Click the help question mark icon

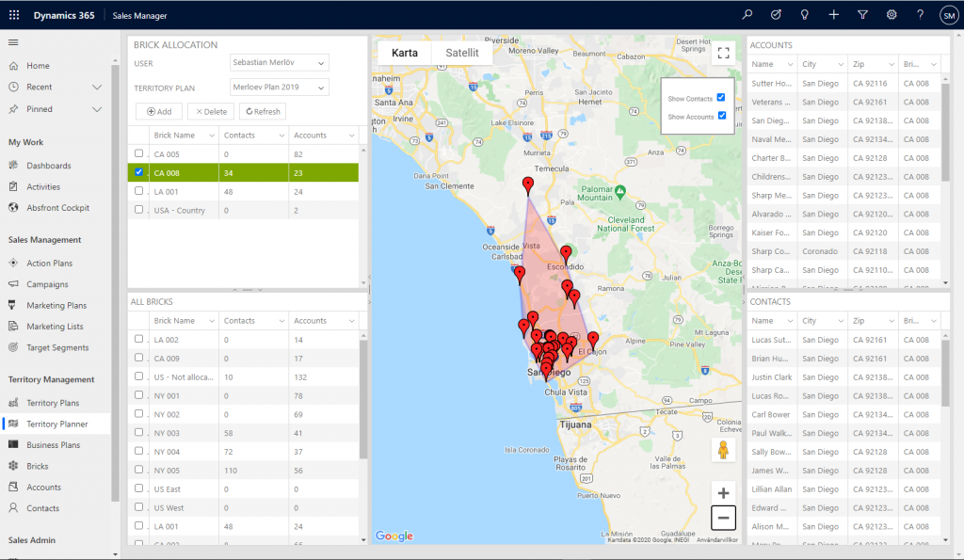[921, 15]
